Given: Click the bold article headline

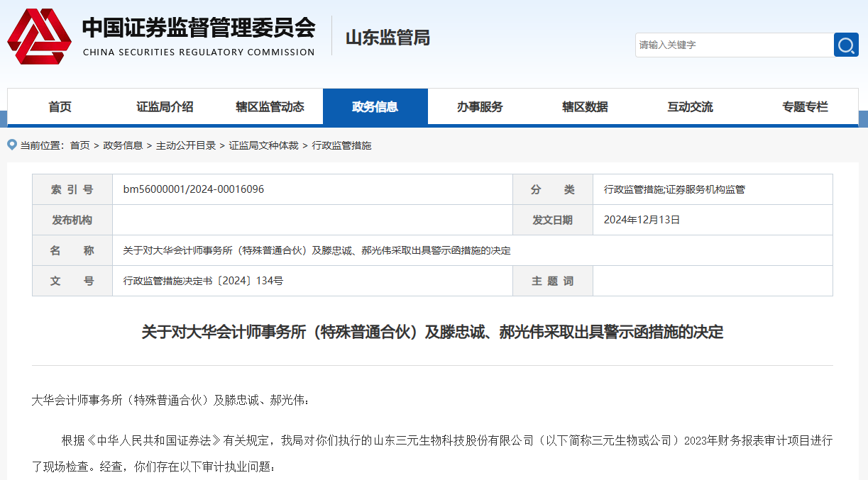Looking at the screenshot, I should click(x=432, y=331).
